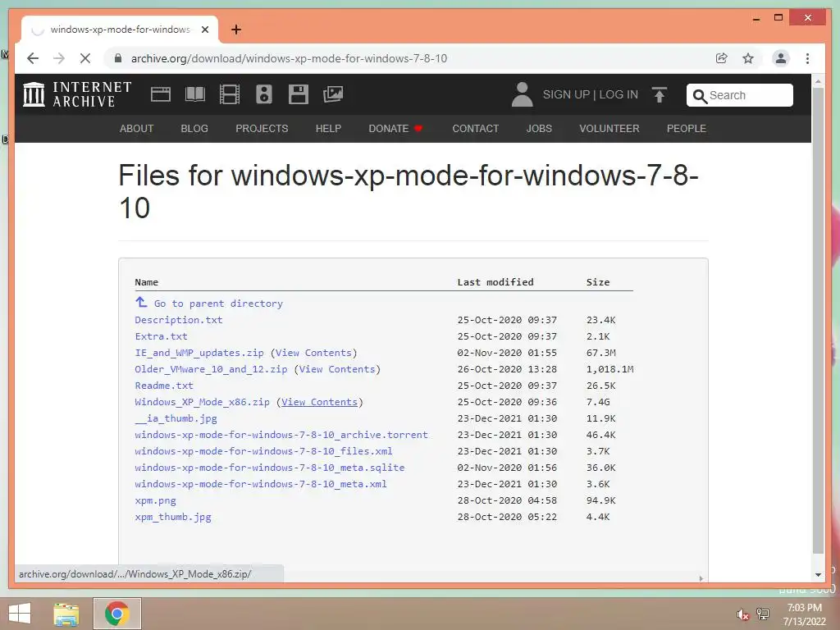The image size is (840, 630).
Task: Open the BLOG menu item
Action: point(194,129)
